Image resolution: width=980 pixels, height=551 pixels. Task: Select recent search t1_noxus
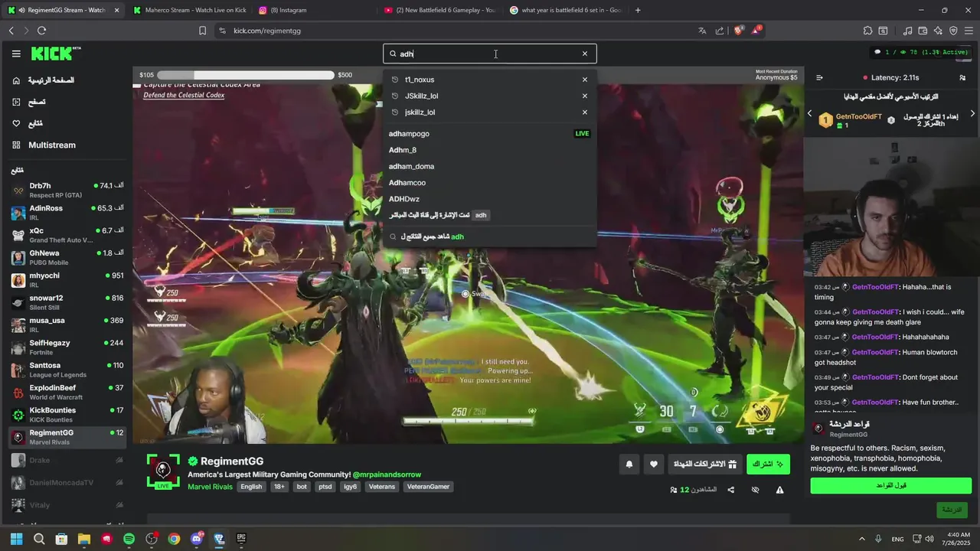420,80
